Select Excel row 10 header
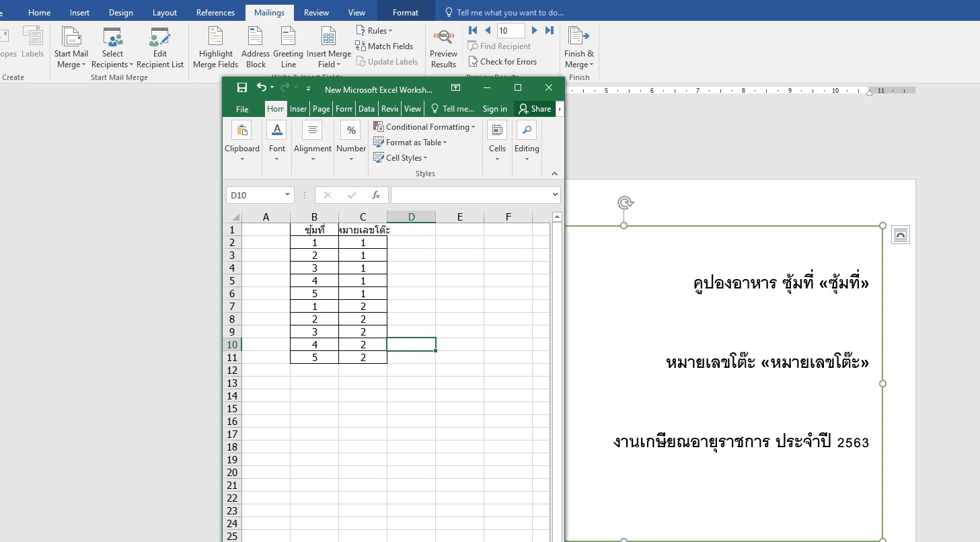This screenshot has height=542, width=980. (x=232, y=344)
